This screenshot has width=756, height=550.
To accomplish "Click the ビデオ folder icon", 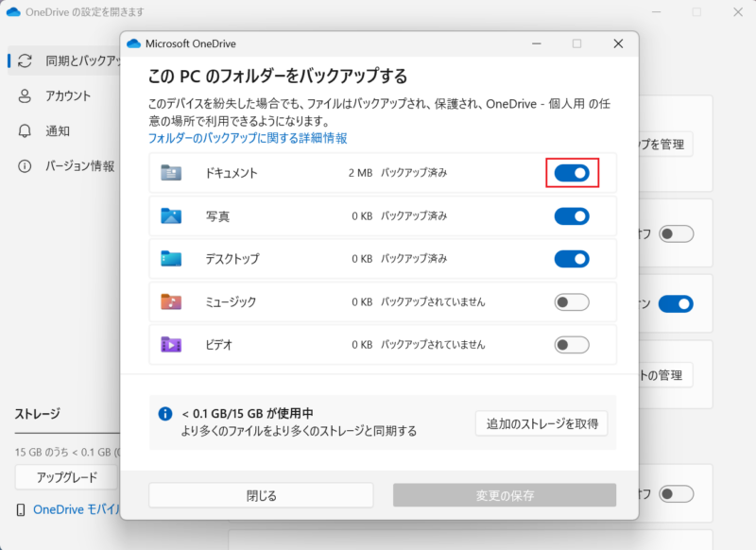I will coord(171,345).
